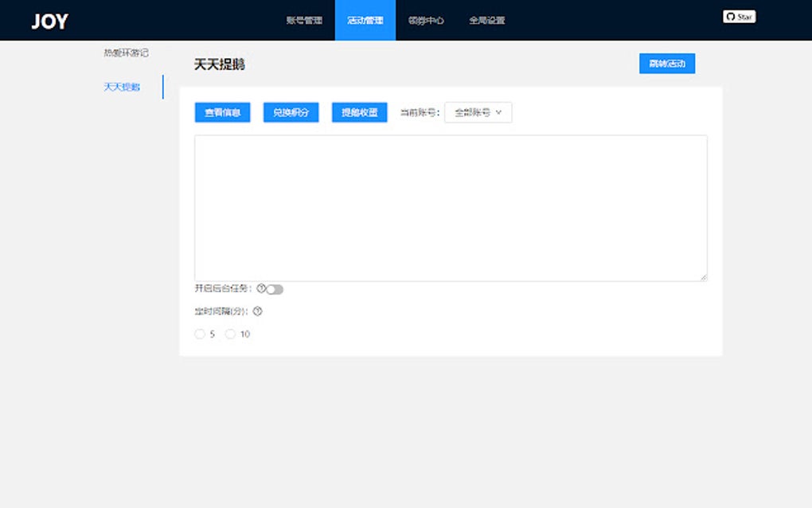Click the JOY logo
Viewport: 812px width, 508px height.
coord(48,20)
